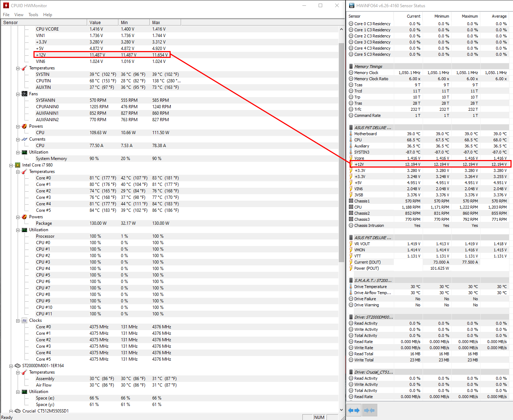Click Utilization icon above Processor row

(x=24, y=230)
